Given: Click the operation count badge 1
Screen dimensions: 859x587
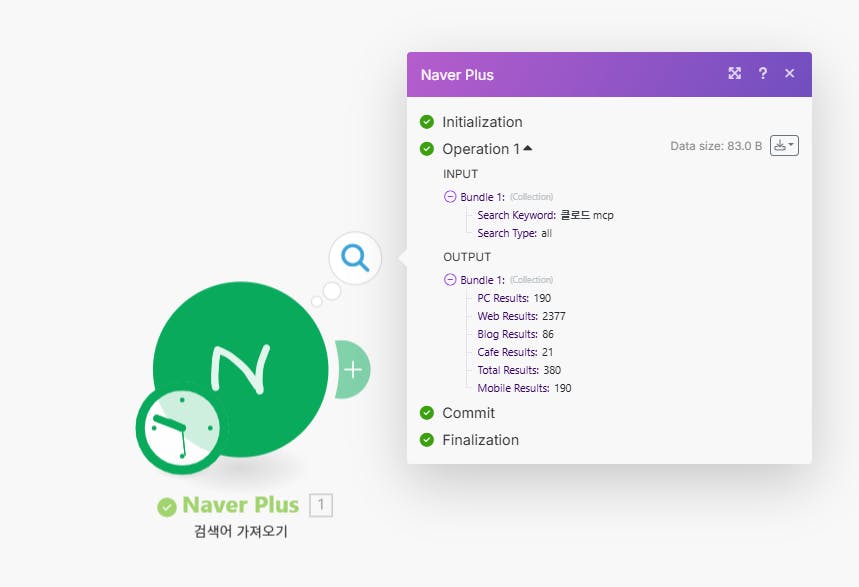Looking at the screenshot, I should pyautogui.click(x=321, y=505).
